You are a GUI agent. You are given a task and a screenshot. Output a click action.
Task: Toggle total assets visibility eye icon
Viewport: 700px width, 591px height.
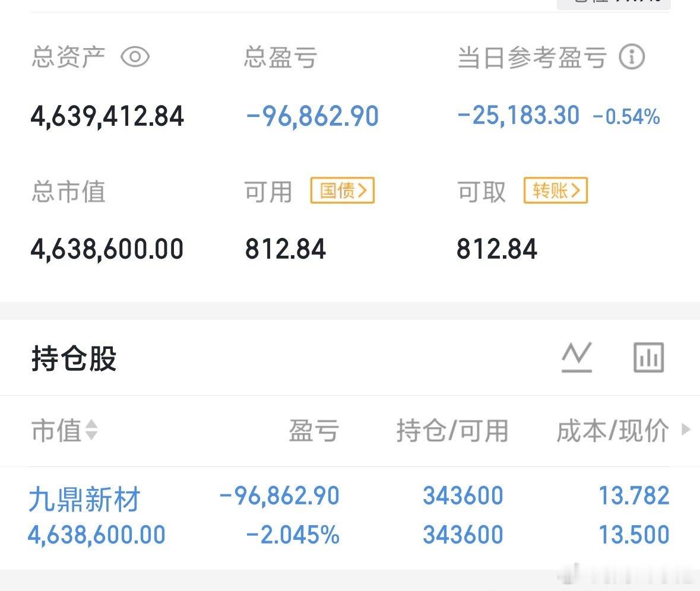tap(135, 58)
